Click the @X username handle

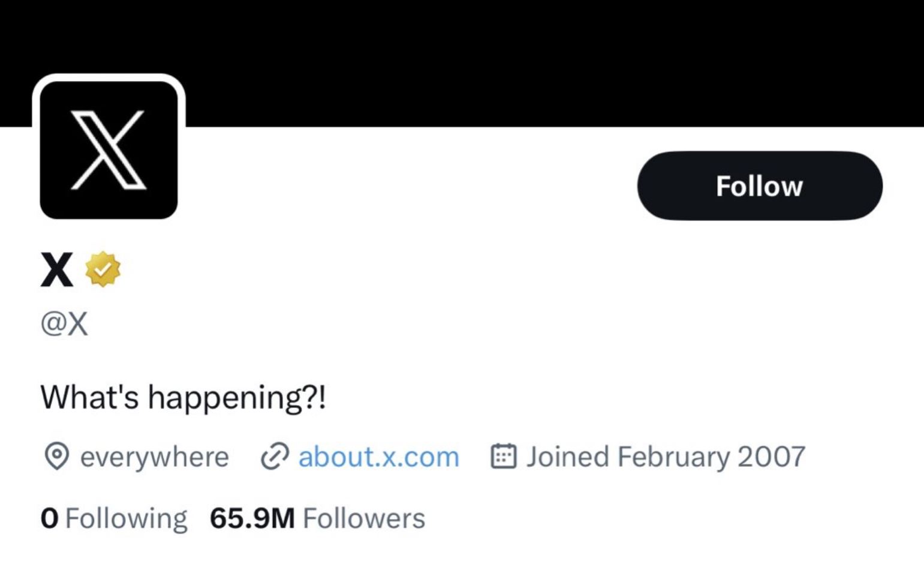(65, 323)
